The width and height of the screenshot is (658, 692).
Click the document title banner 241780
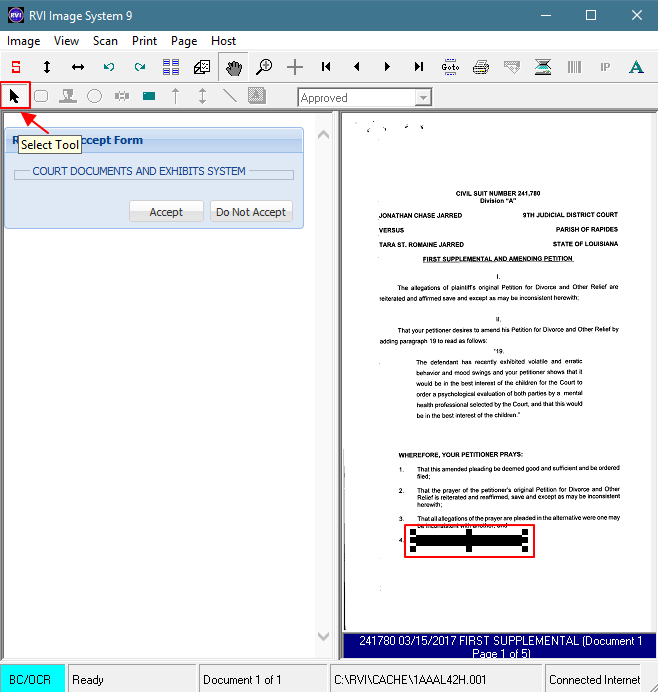point(500,647)
